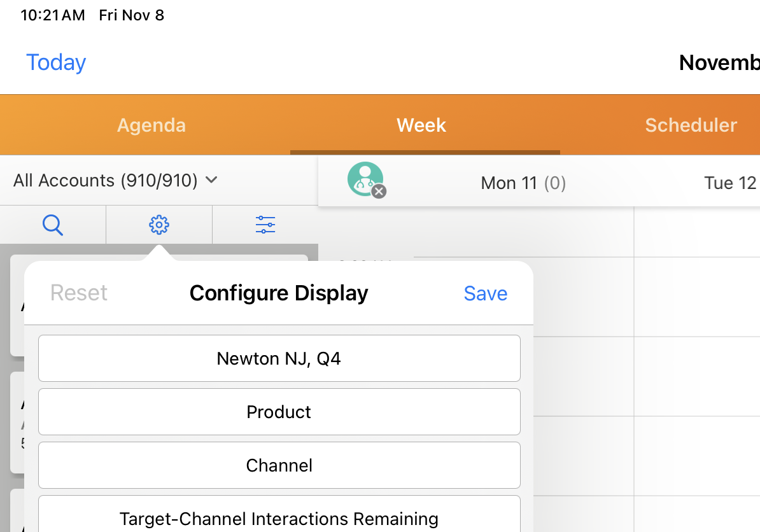Jump to Today in the calendar
Image resolution: width=760 pixels, height=532 pixels.
pyautogui.click(x=56, y=62)
